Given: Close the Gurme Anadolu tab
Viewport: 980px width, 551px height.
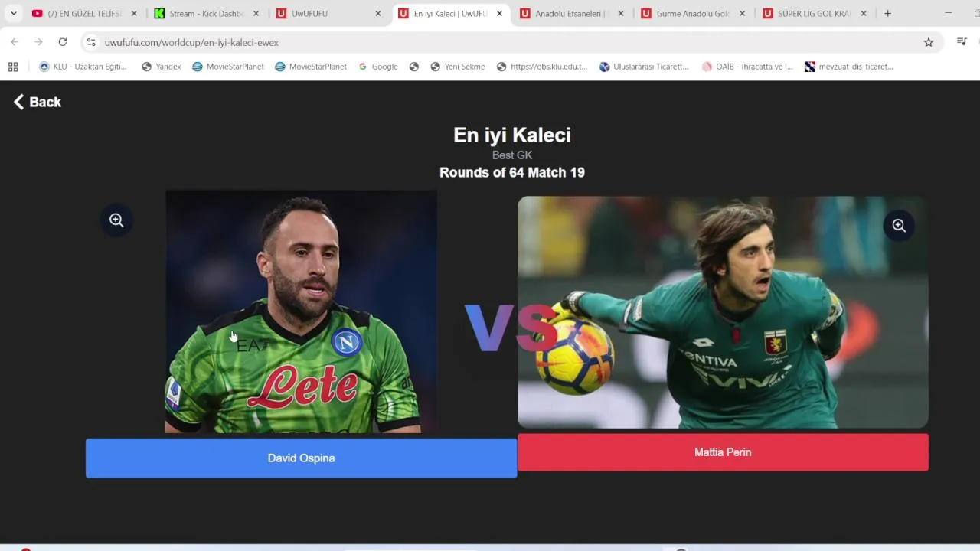Looking at the screenshot, I should [x=742, y=13].
